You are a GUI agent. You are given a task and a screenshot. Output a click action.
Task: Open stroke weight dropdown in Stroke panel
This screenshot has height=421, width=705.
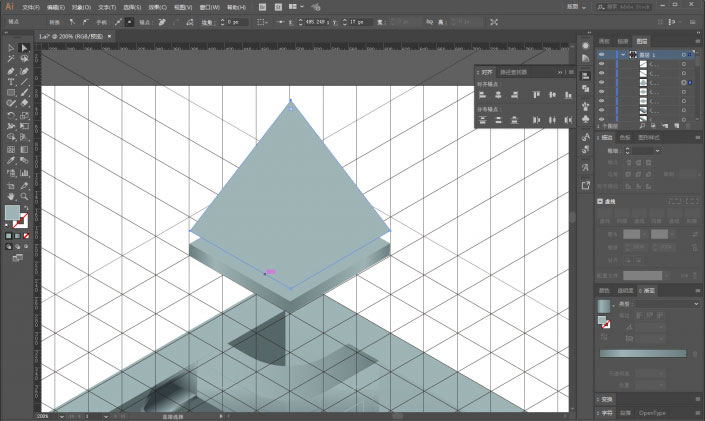658,151
